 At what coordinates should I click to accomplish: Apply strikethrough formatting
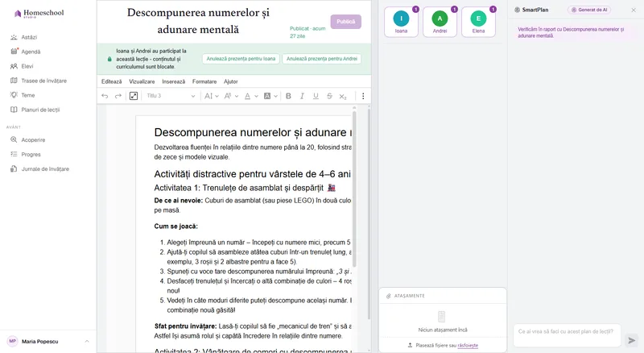pos(329,96)
